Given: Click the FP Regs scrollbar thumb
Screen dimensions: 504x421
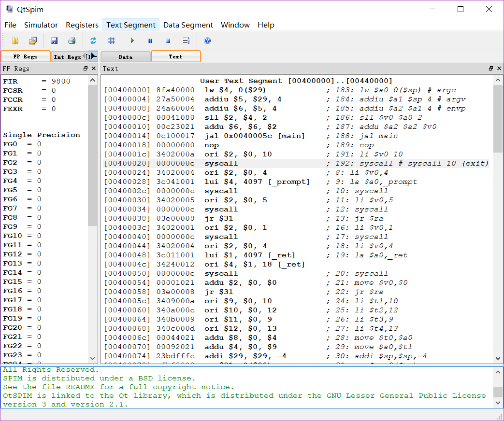Looking at the screenshot, I should pyautogui.click(x=93, y=155).
